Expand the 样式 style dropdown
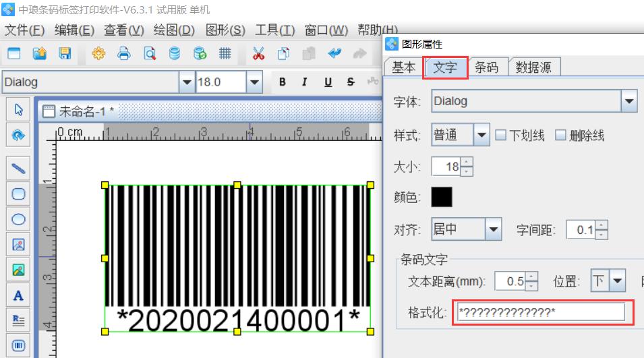Viewport: 644px width, 358px height. (x=481, y=135)
